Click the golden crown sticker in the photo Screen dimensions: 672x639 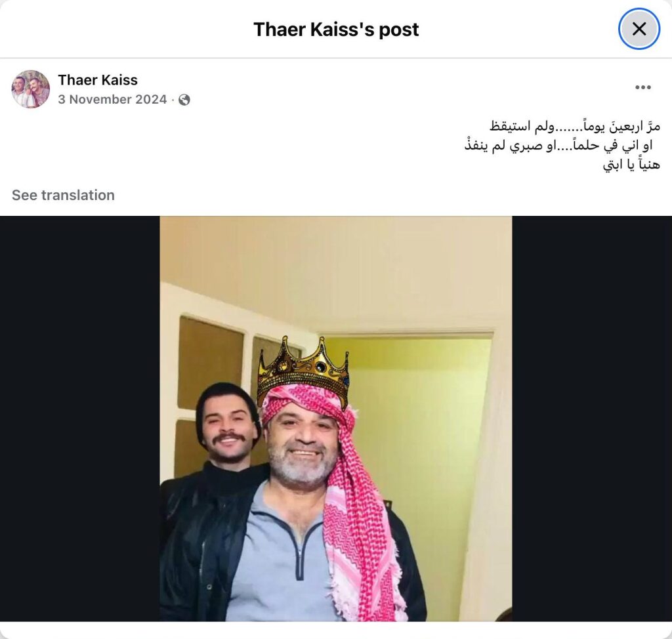click(303, 371)
